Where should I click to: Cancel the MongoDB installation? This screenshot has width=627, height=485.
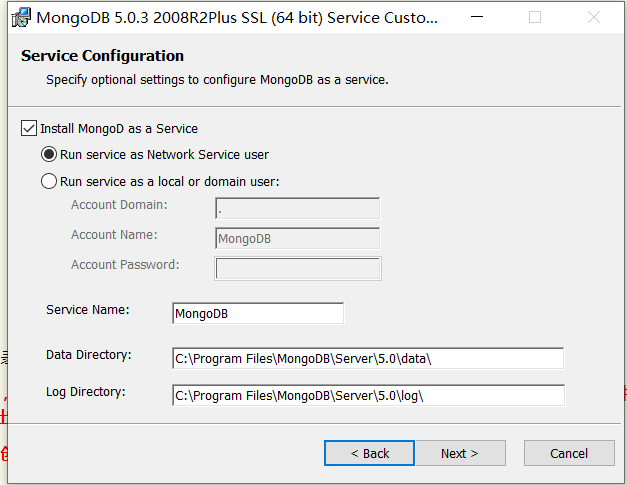tap(569, 453)
